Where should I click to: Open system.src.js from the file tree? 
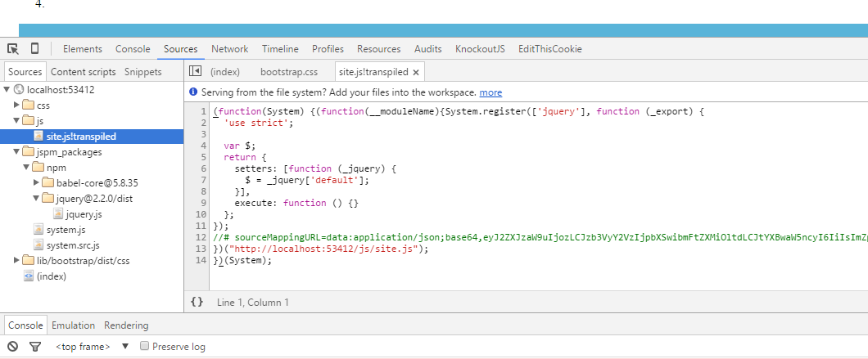pyautogui.click(x=73, y=245)
